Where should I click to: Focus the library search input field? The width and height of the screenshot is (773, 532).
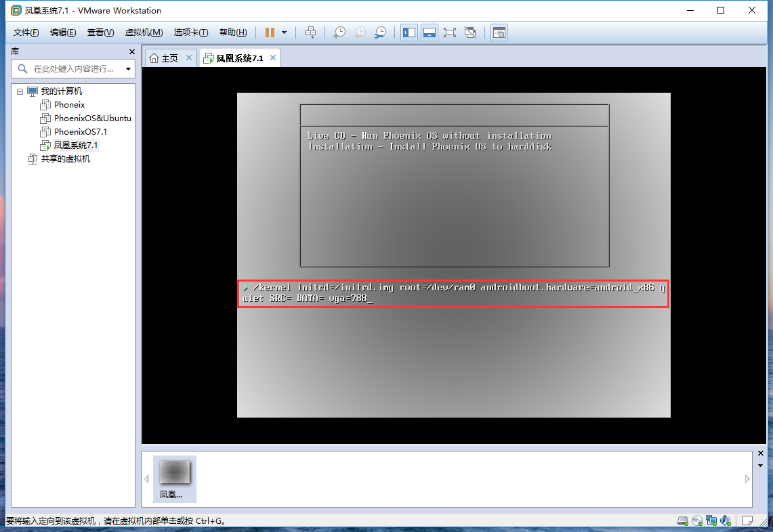pyautogui.click(x=73, y=69)
